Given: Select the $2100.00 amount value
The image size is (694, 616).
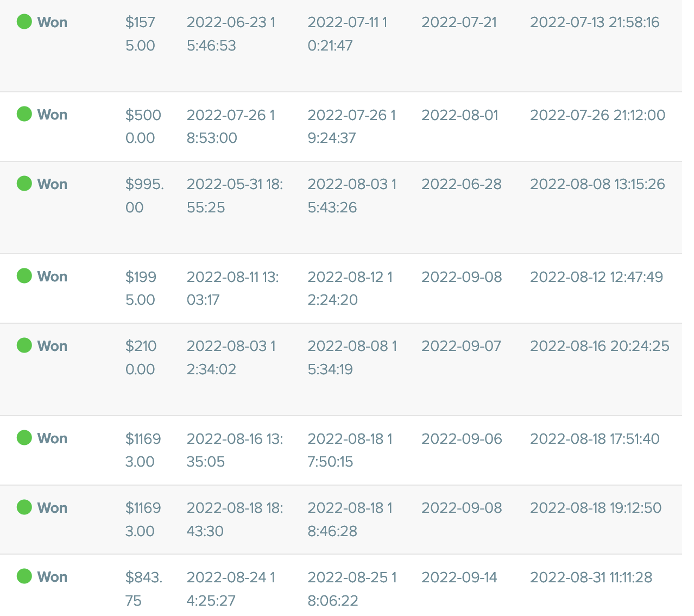Looking at the screenshot, I should tap(141, 357).
